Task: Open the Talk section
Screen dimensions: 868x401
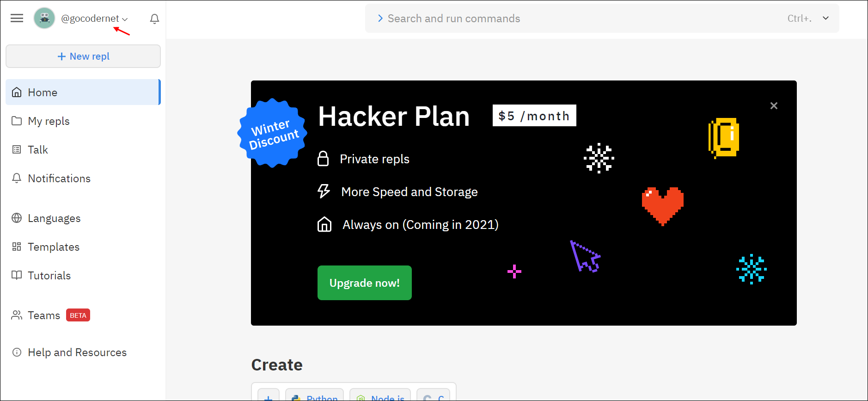Action: point(83,149)
